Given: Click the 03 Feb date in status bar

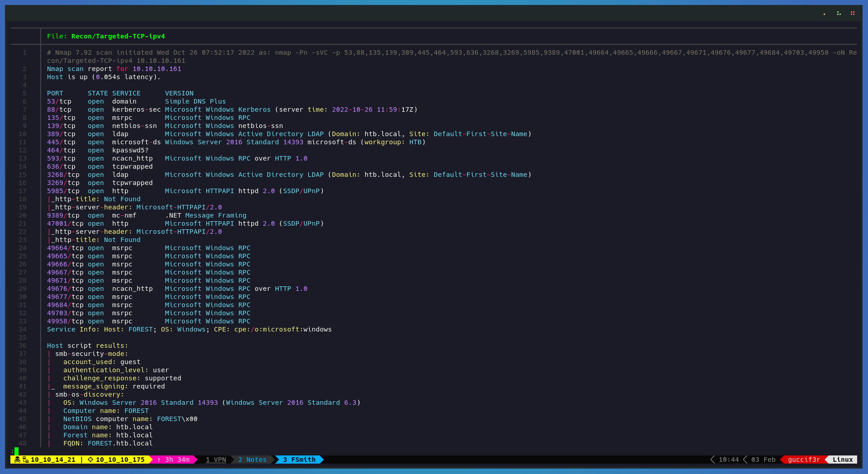Looking at the screenshot, I should click(764, 460).
